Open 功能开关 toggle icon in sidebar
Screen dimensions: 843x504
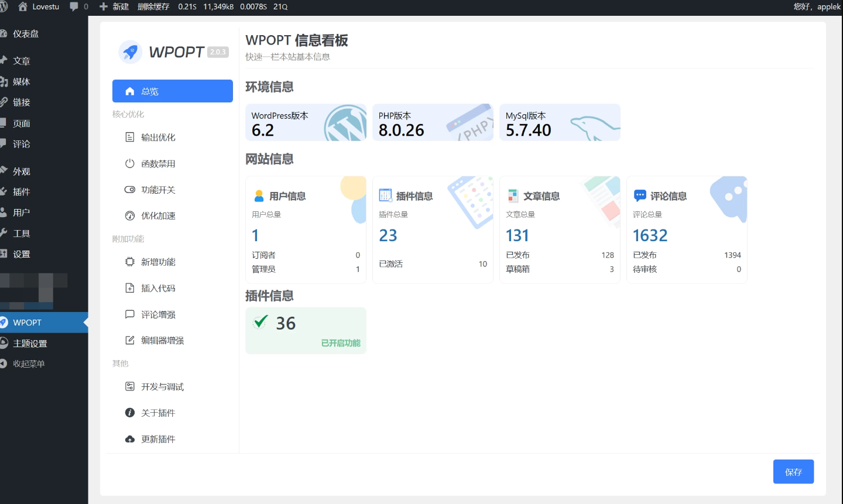pyautogui.click(x=130, y=190)
